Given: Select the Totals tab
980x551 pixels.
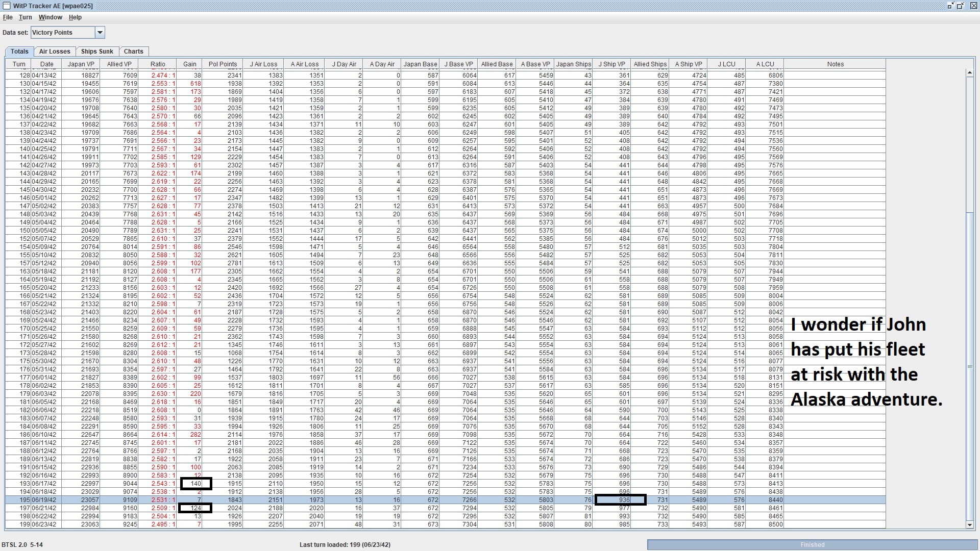Looking at the screenshot, I should 19,52.
